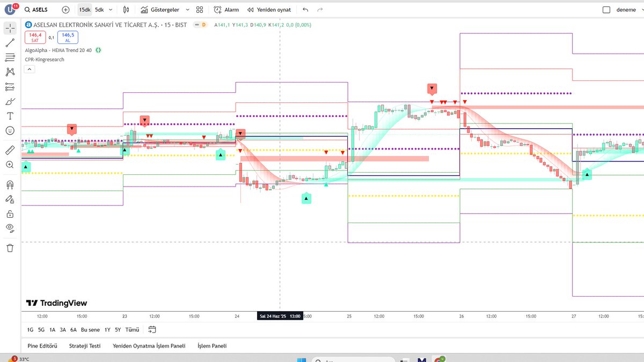Open the pattern drawing tools
Screen dimensions: 644x362
pyautogui.click(x=10, y=72)
